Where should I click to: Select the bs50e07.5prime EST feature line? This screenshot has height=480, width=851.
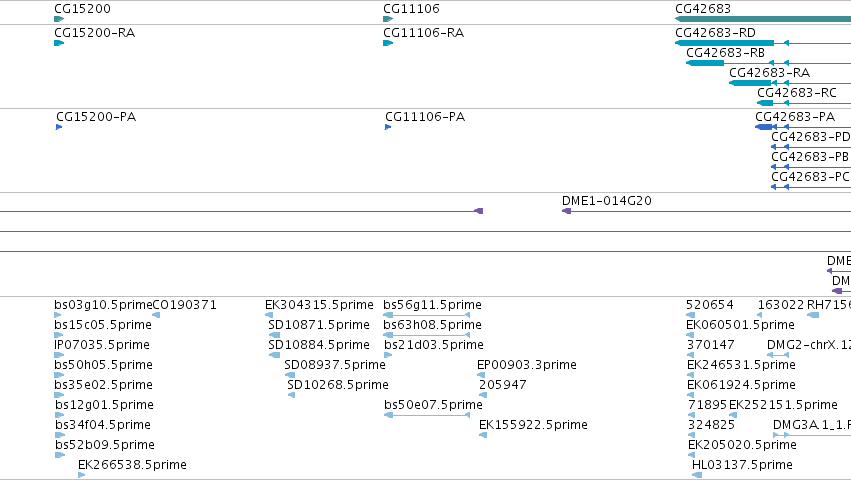click(427, 415)
